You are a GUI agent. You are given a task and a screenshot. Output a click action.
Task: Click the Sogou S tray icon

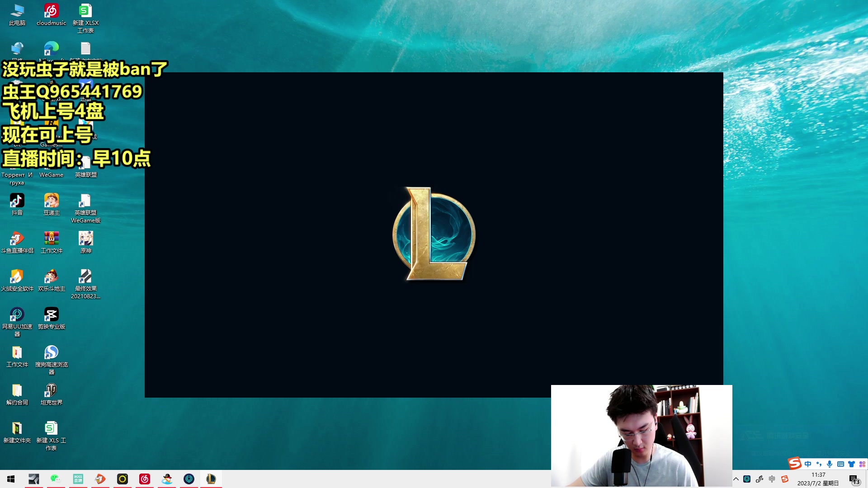[785, 479]
